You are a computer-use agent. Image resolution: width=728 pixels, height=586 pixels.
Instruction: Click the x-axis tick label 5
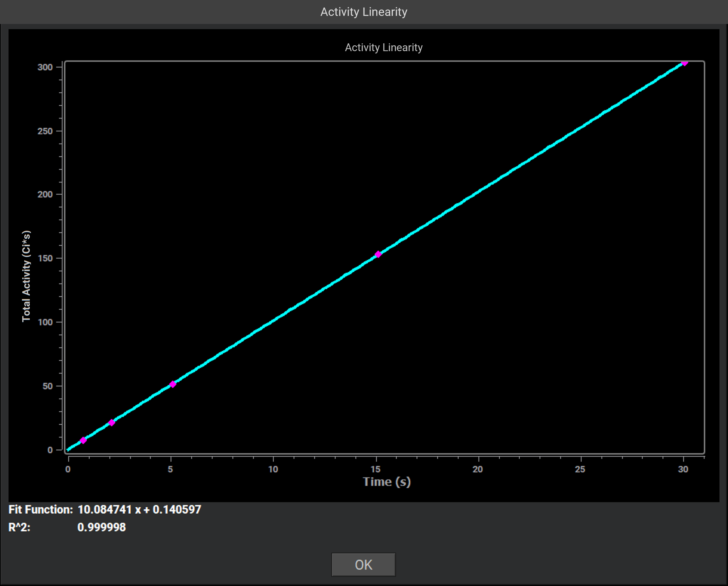tap(170, 469)
